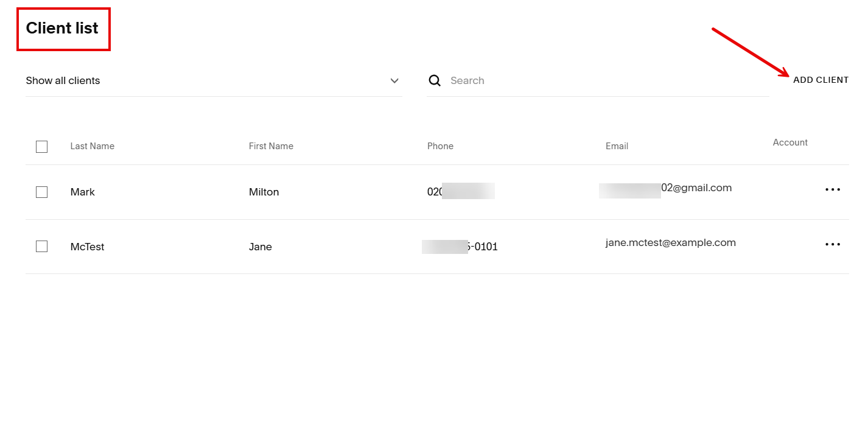Image resolution: width=868 pixels, height=422 pixels.
Task: Open the actions menu for Mark Milton
Action: pyautogui.click(x=832, y=189)
